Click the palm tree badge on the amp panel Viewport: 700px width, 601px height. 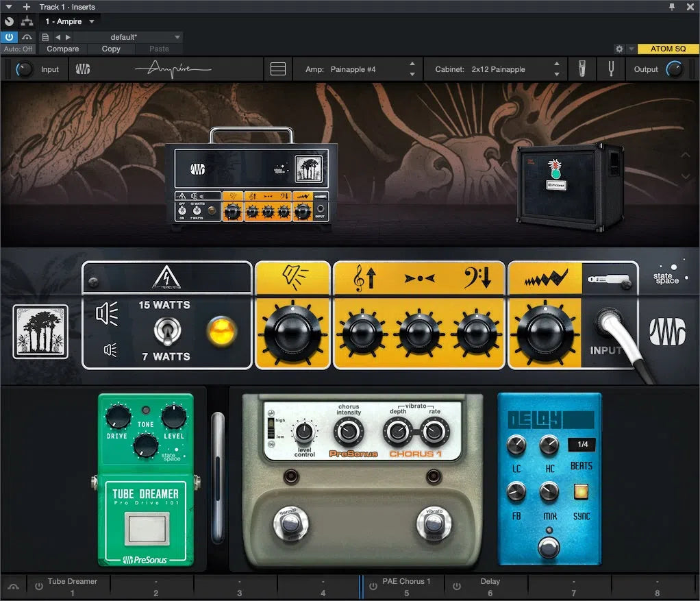[x=40, y=332]
